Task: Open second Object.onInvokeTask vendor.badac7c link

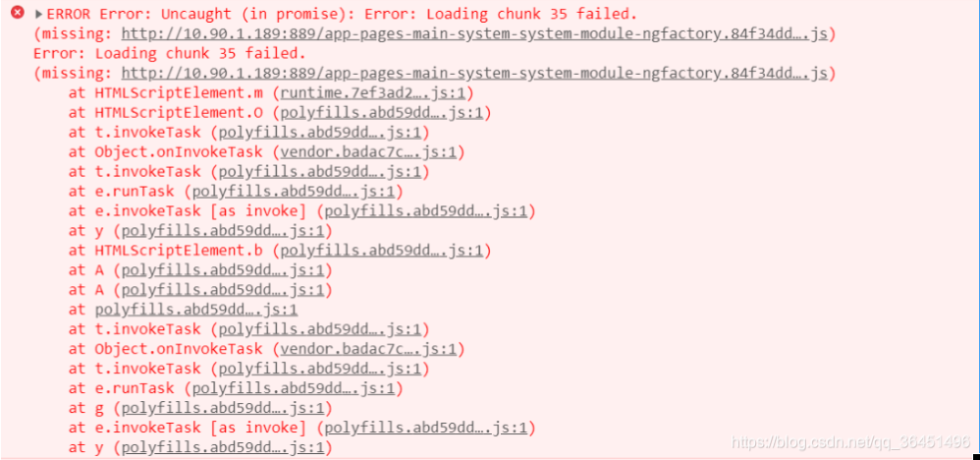Action: [369, 349]
